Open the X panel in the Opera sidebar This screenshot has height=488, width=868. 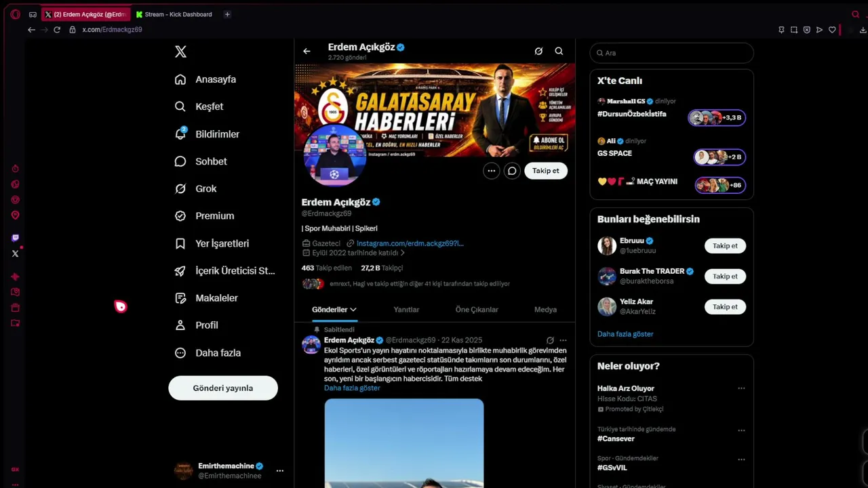(15, 253)
